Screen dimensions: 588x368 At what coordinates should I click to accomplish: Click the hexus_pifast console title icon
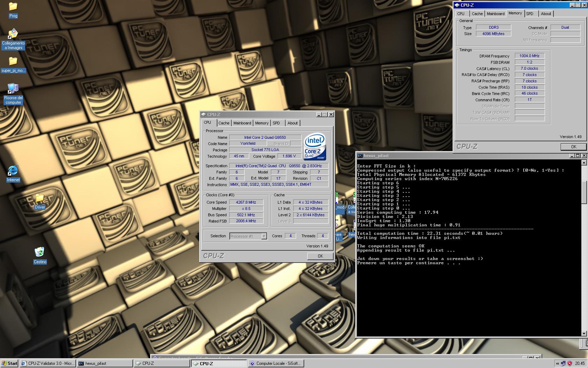pyautogui.click(x=360, y=156)
